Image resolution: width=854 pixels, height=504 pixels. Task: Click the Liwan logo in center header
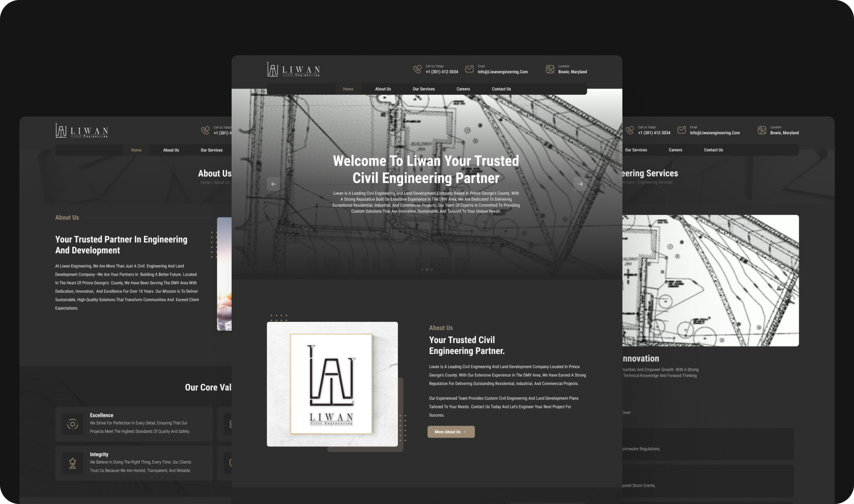293,69
